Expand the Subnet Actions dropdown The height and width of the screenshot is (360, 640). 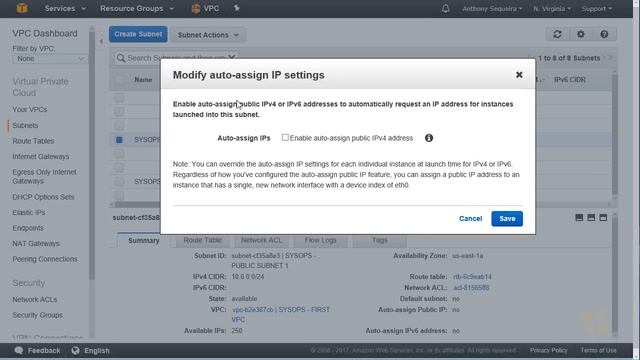(x=208, y=35)
